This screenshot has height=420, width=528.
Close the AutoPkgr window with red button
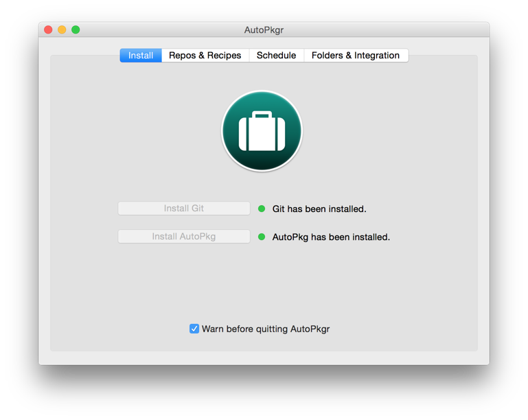48,30
